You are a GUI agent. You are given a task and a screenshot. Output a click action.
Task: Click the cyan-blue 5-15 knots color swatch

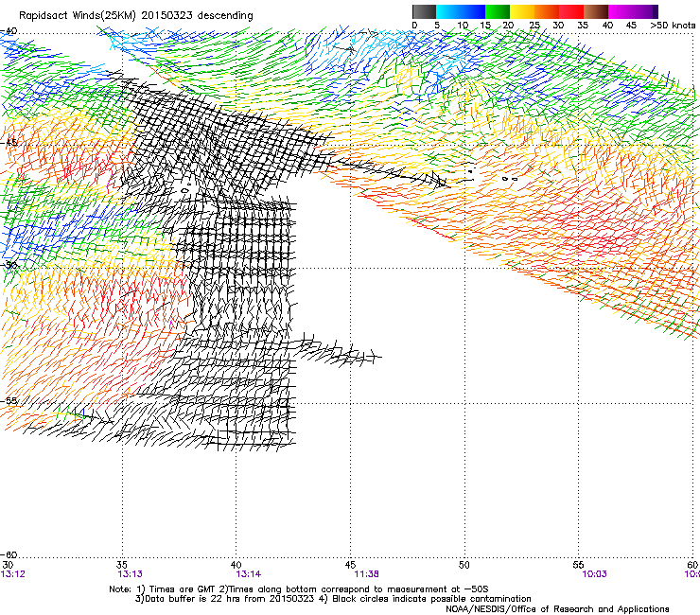click(461, 11)
